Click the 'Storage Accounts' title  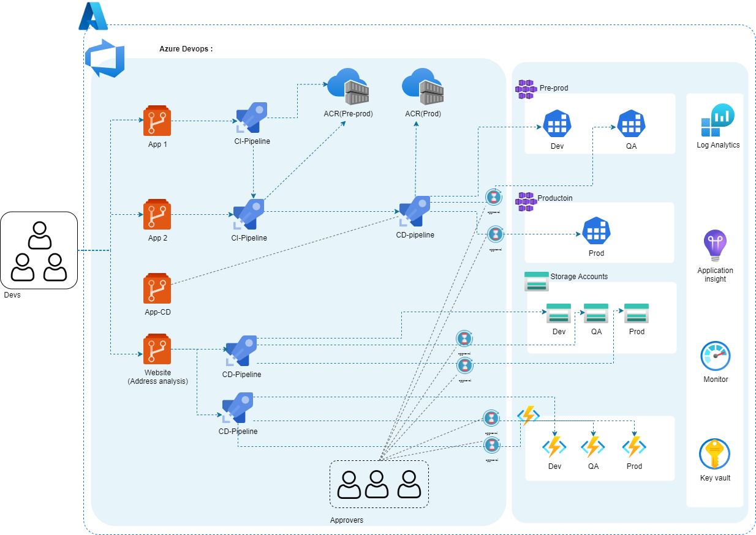[579, 277]
